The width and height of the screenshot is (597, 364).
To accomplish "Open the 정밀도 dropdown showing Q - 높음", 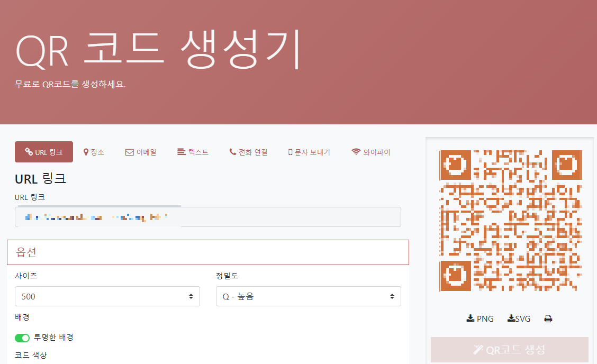I will [x=309, y=296].
